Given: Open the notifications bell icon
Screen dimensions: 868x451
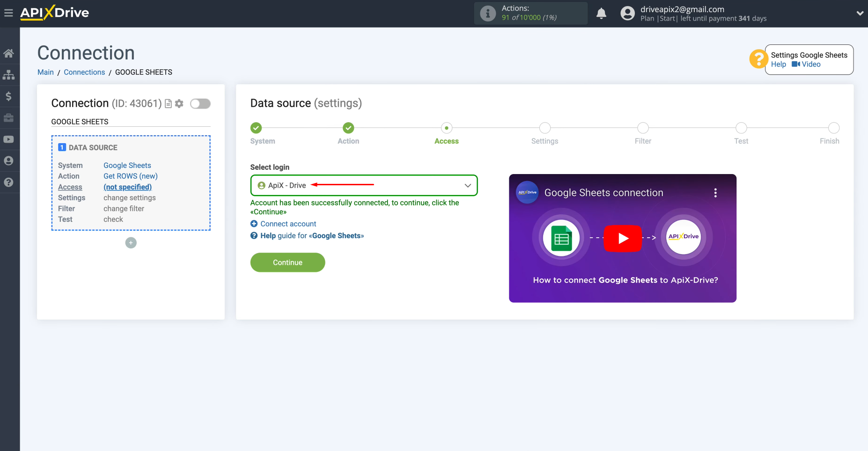Looking at the screenshot, I should coord(601,13).
